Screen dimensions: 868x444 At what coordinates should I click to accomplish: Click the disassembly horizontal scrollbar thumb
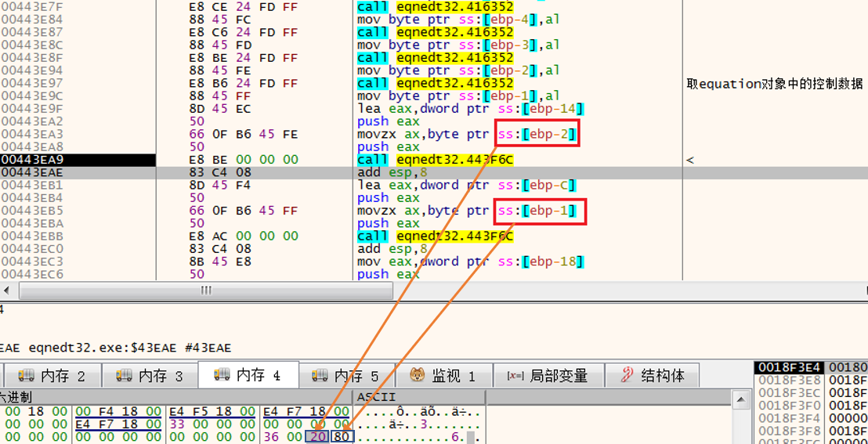pos(206,290)
